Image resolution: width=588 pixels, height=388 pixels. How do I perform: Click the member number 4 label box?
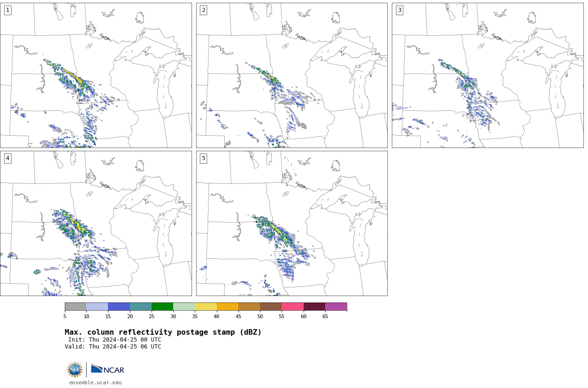[x=7, y=158]
